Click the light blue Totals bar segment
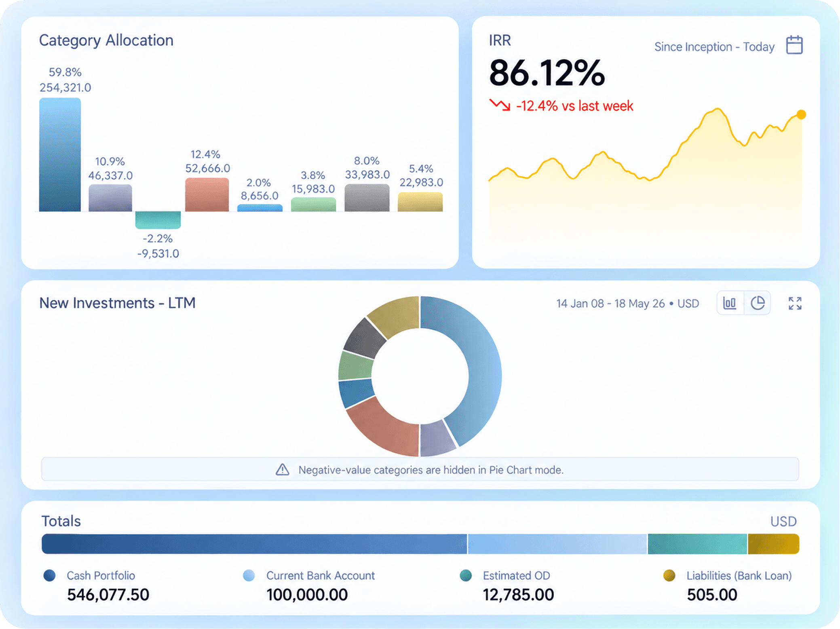The height and width of the screenshot is (629, 840). click(557, 544)
